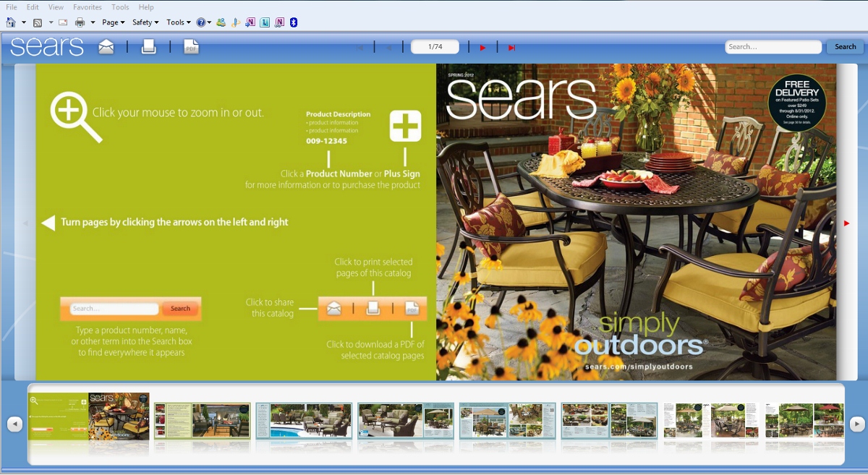Viewport: 868px width, 475px height.
Task: Click the left-edge page turn arrow
Action: pos(25,223)
